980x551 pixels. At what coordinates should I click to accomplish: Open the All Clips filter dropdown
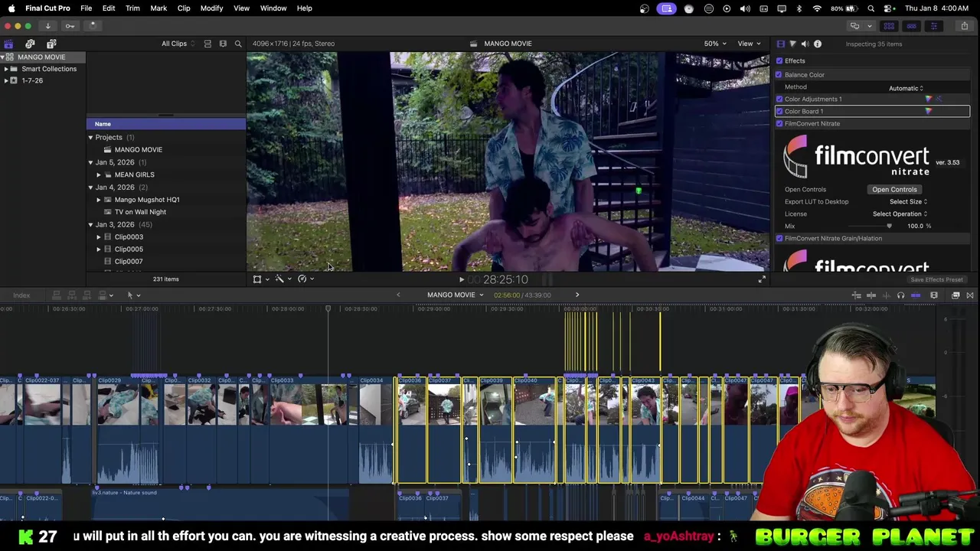pos(178,44)
